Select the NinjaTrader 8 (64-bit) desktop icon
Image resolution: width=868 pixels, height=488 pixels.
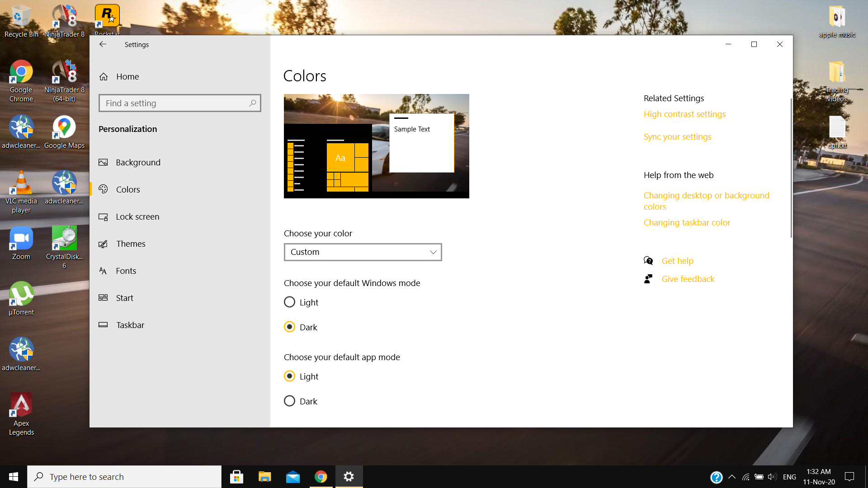click(x=64, y=81)
